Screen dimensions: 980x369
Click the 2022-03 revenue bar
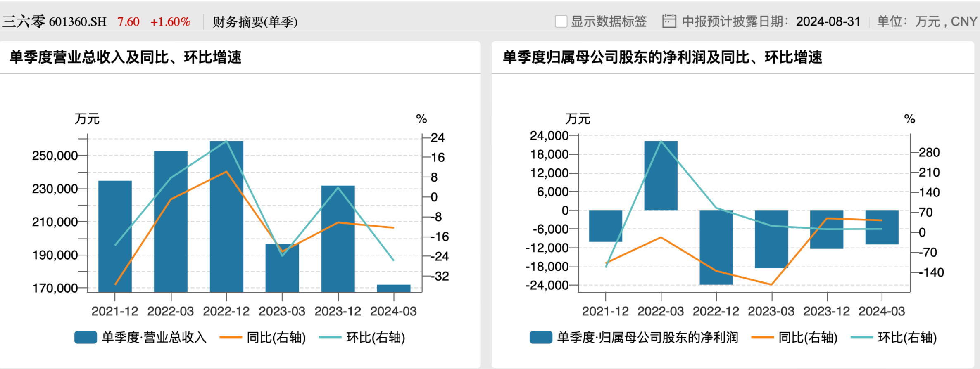[171, 222]
